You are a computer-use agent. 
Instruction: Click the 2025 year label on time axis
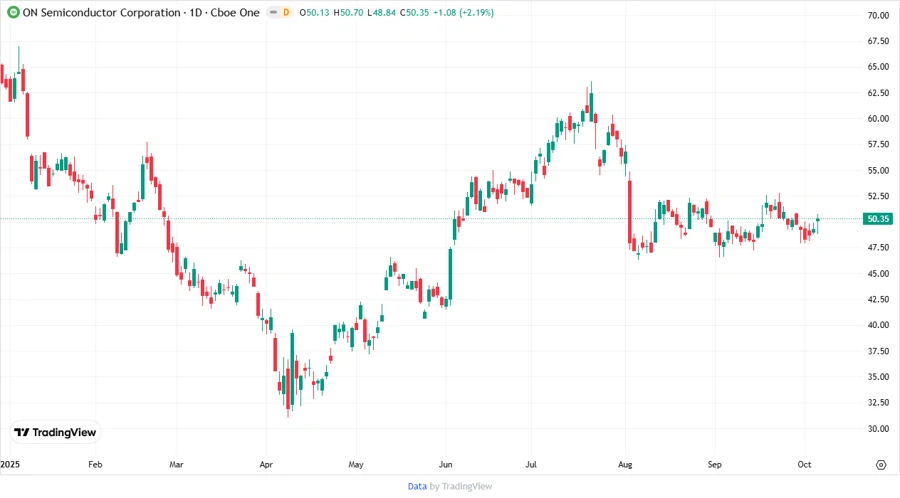tap(11, 465)
